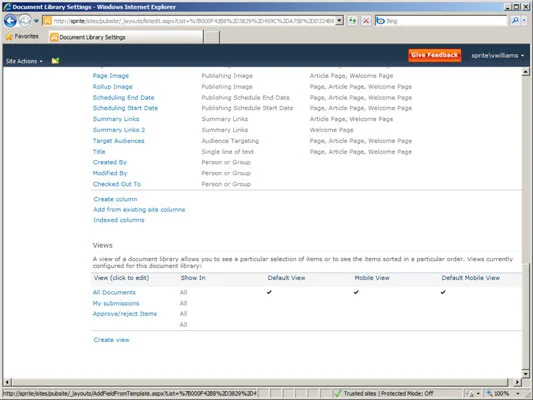Click the navigate-up folder icon beside Site Actions

tap(55, 61)
